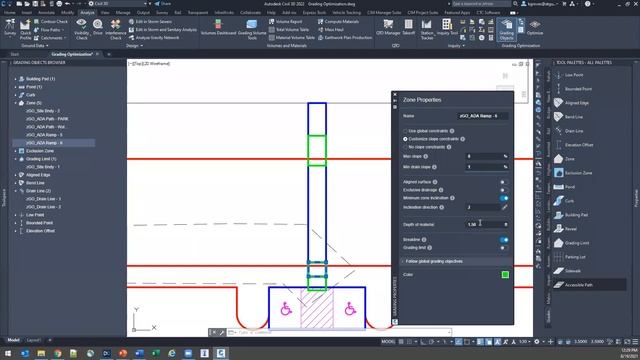Screen dimensions: 640x360
Task: Select the Bounded Point palette tool
Action: [573, 89]
